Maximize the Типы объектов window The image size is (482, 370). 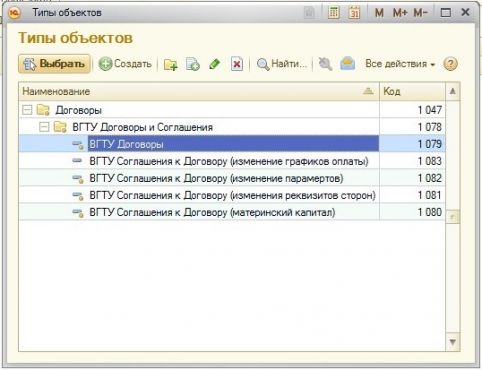coord(446,13)
